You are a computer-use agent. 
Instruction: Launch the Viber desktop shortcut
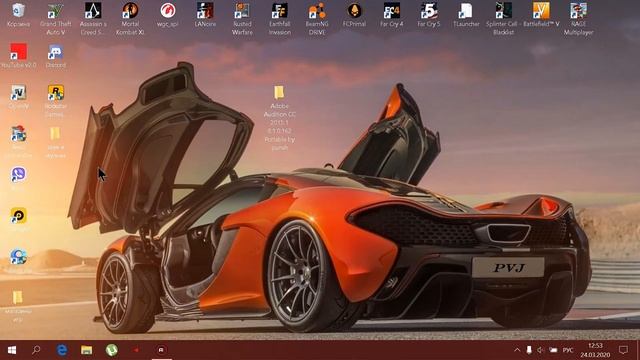(18, 174)
